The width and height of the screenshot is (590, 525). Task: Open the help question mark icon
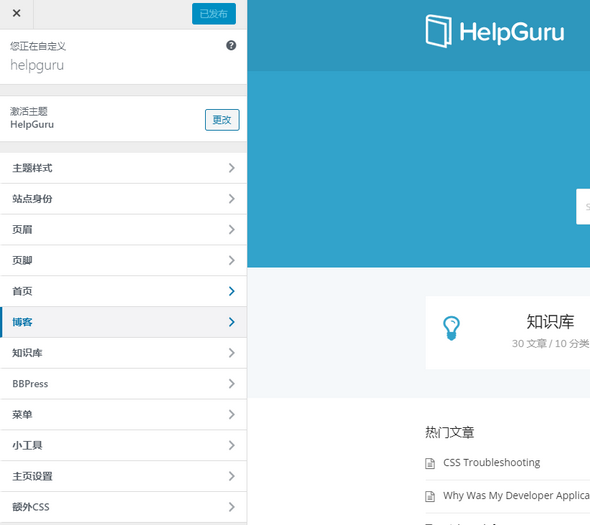[x=231, y=46]
